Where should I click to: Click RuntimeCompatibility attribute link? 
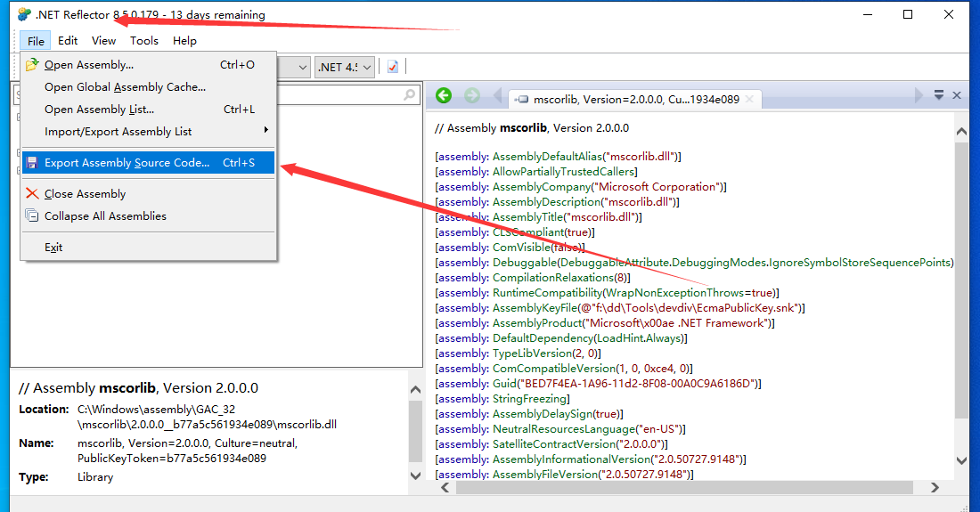tap(548, 293)
